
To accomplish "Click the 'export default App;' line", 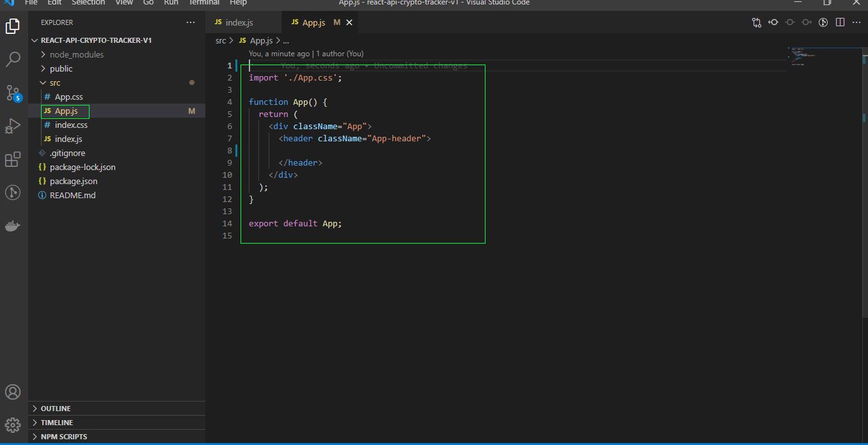I will tap(296, 223).
